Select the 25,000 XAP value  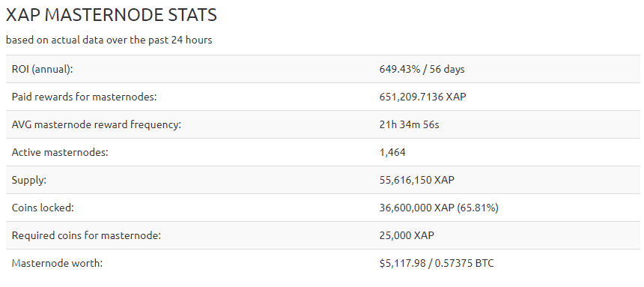coord(407,235)
